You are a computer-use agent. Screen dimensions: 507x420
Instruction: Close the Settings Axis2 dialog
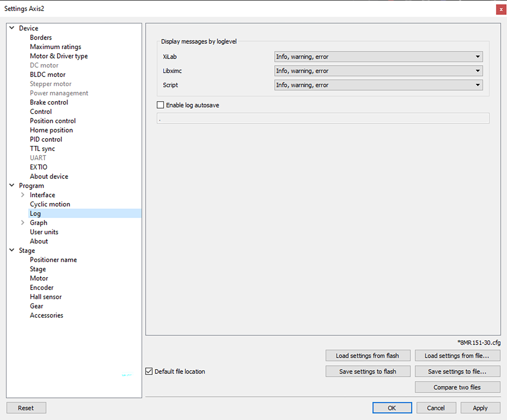coord(501,9)
